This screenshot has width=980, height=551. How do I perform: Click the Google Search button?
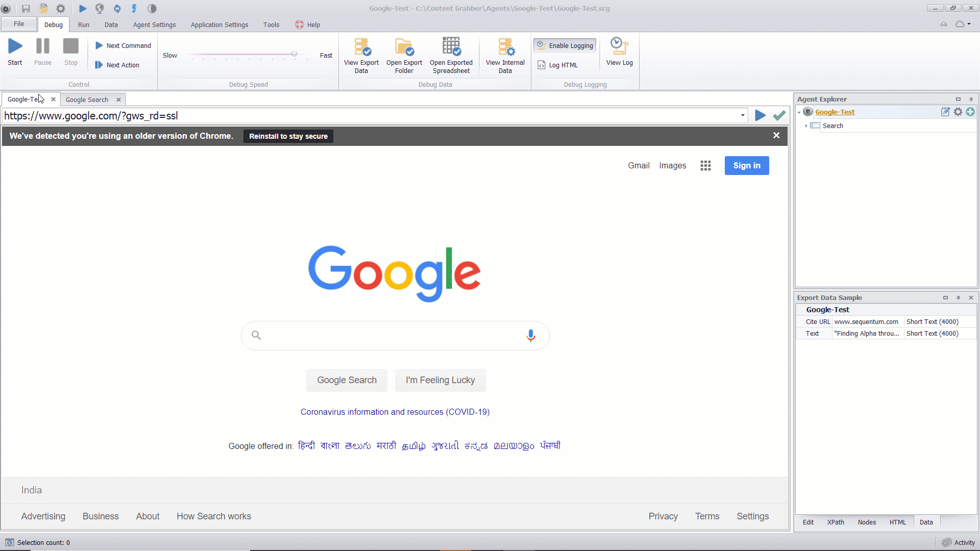(347, 380)
